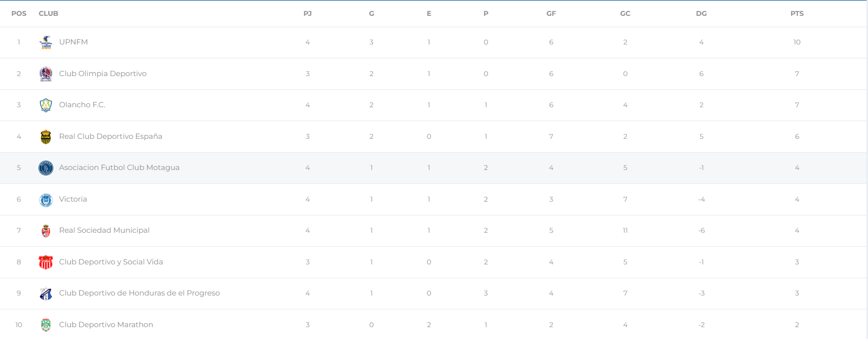The height and width of the screenshot is (339, 868).
Task: Click the PTS column header
Action: 797,13
